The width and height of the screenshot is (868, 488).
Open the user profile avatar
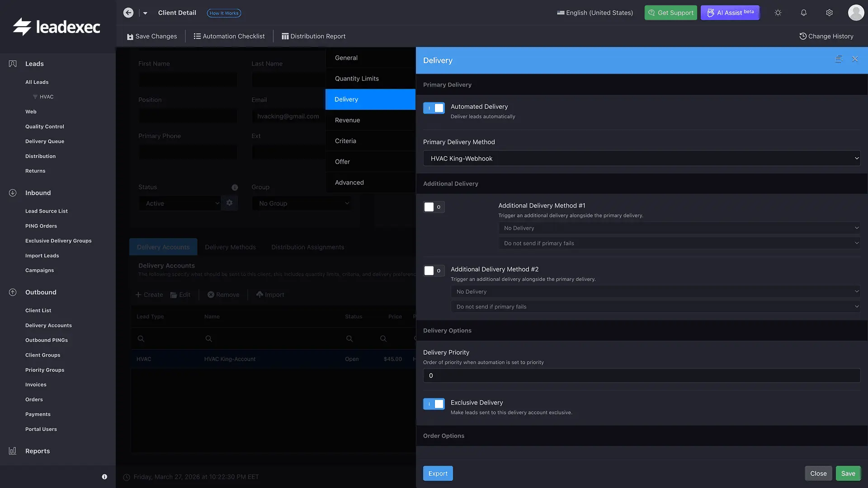coord(856,13)
